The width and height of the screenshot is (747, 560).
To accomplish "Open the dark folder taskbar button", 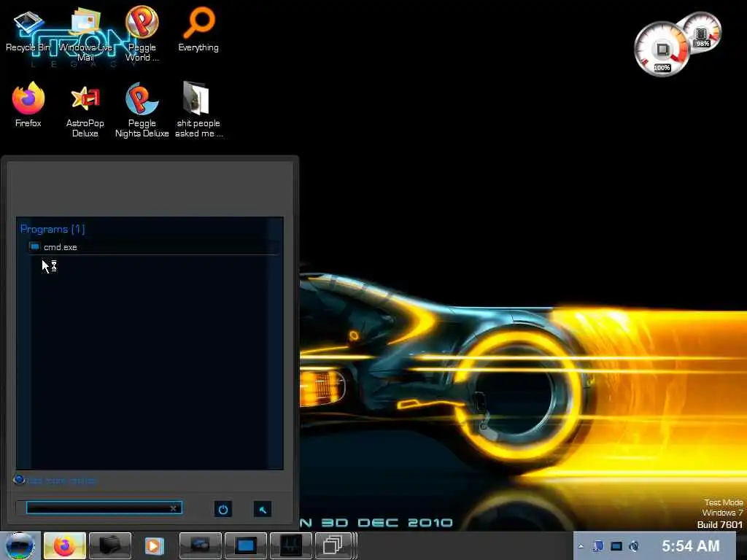I will pos(110,545).
